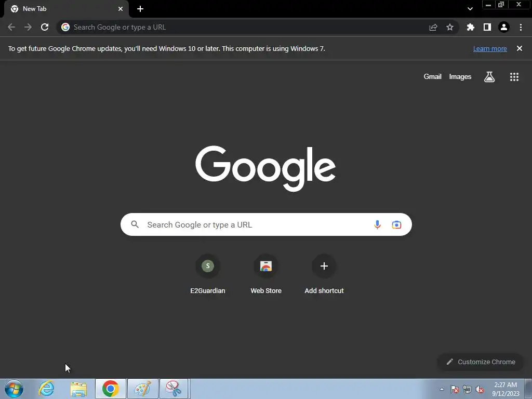The width and height of the screenshot is (532, 399).
Task: Click the muted volume tray icon
Action: (x=480, y=389)
